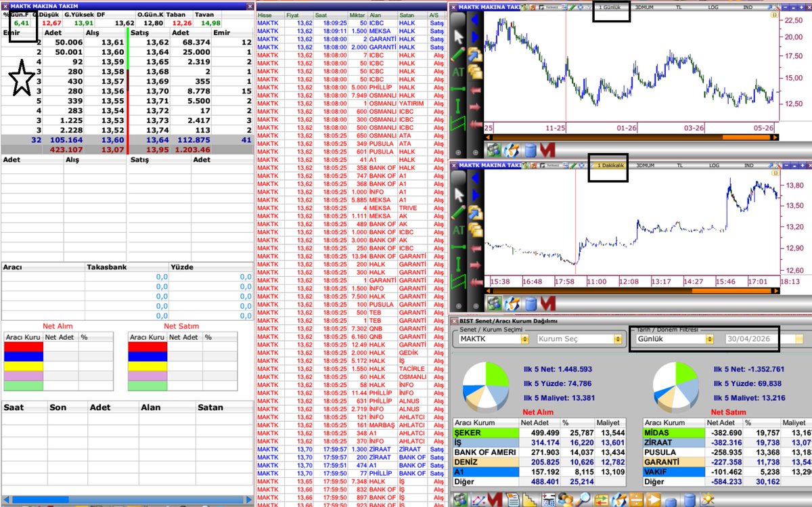Open the date picker beside 30/04/2026

tap(799, 338)
